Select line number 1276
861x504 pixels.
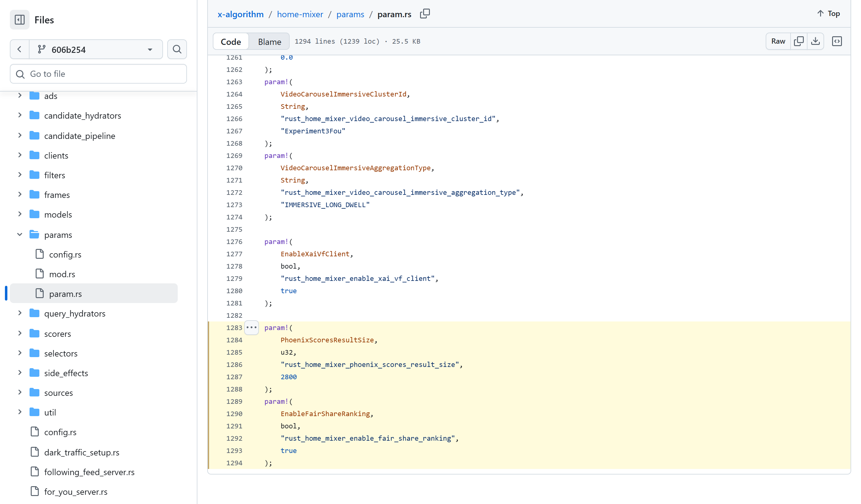234,242
